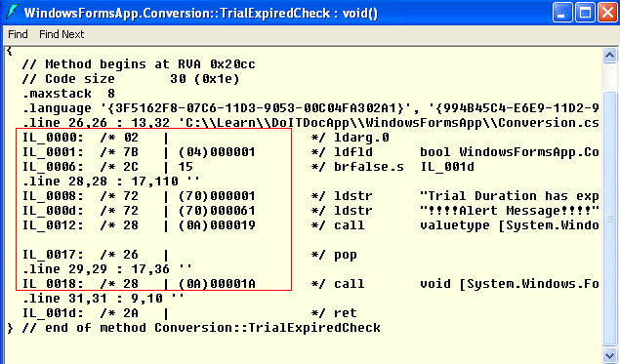Image resolution: width=620 pixels, height=364 pixels.
Task: Click '"!!!!Alert Message!!!!"' string operand
Action: (x=510, y=211)
